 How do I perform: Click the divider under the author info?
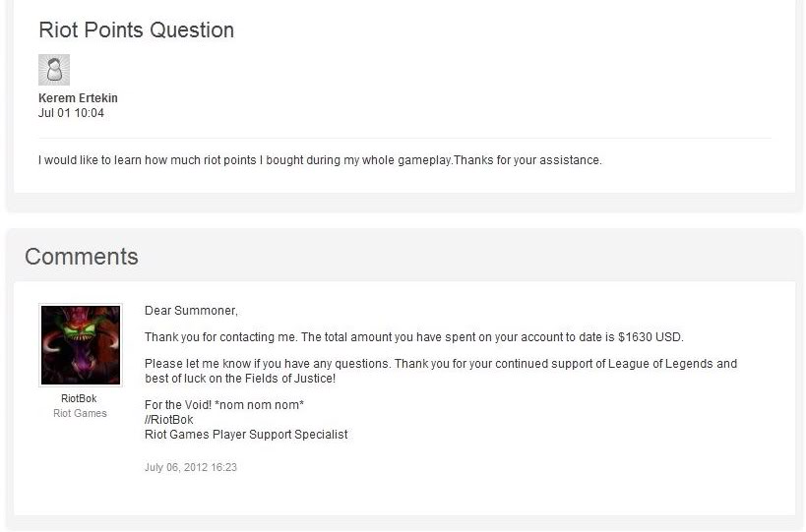point(405,138)
